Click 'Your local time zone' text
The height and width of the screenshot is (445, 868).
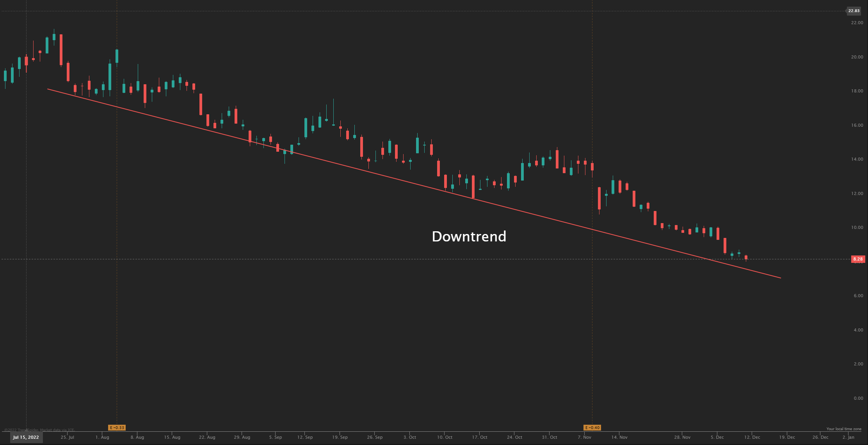(x=844, y=429)
